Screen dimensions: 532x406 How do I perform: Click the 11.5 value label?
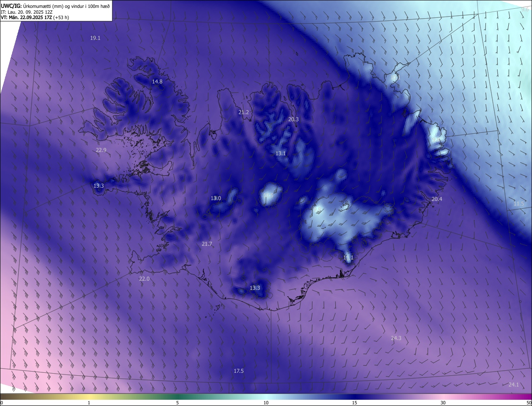tap(519, 203)
